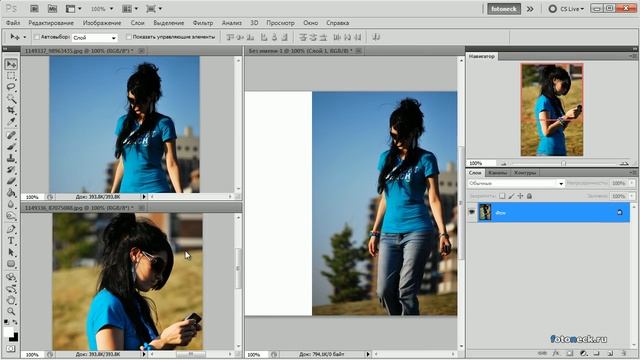
Task: Click the Навигатор panel tab
Action: (x=482, y=56)
